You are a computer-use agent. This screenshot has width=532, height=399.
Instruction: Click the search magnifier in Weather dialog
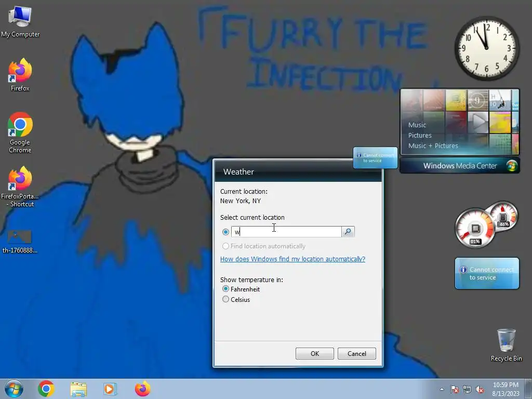pos(348,232)
